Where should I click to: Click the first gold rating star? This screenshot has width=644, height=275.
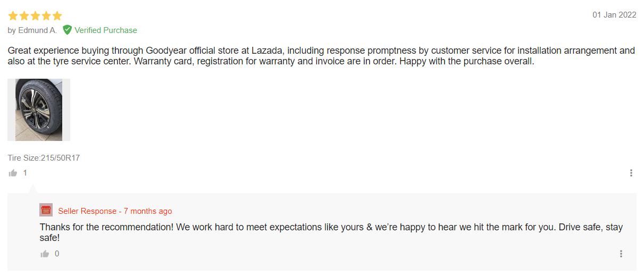tap(13, 15)
